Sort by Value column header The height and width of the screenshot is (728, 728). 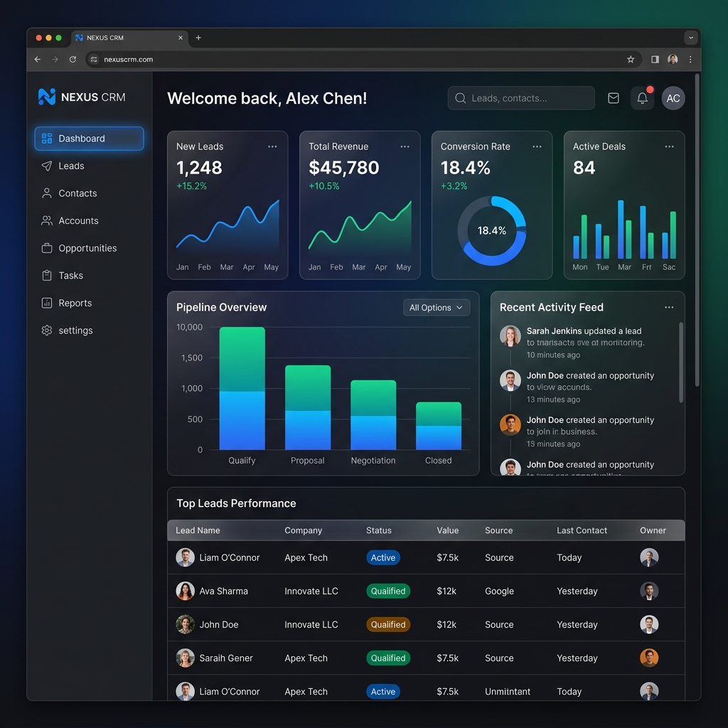click(x=448, y=530)
